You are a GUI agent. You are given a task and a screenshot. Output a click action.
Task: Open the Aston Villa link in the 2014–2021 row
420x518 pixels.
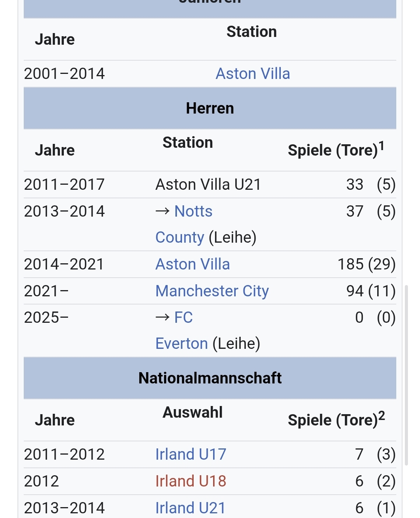(192, 264)
